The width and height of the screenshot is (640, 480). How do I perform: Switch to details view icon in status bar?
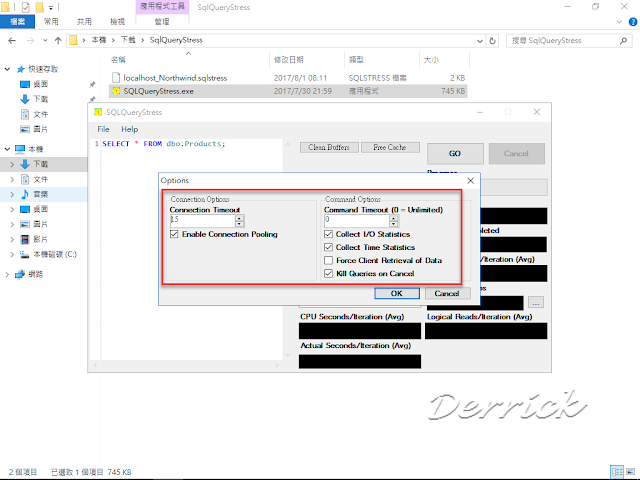pyautogui.click(x=617, y=471)
